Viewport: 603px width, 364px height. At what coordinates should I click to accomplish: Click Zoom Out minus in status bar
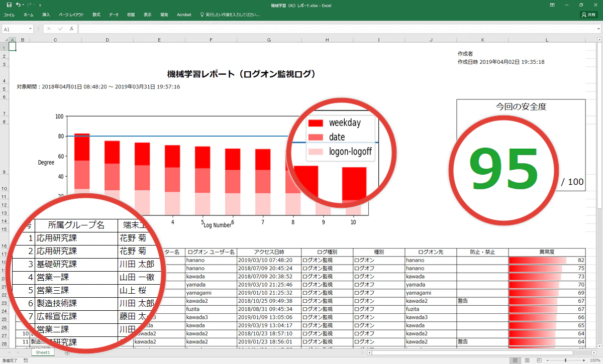click(548, 360)
